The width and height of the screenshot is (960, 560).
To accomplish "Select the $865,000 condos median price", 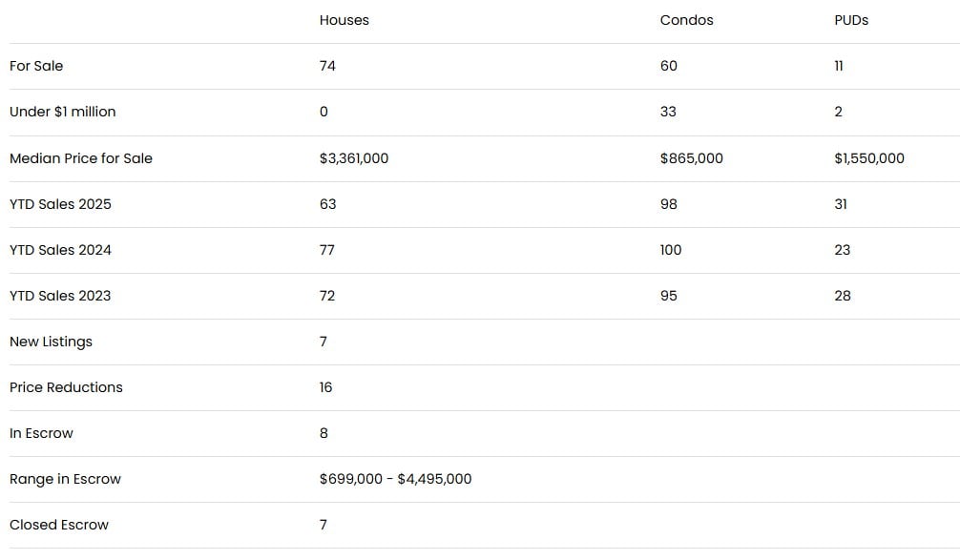I will click(691, 158).
